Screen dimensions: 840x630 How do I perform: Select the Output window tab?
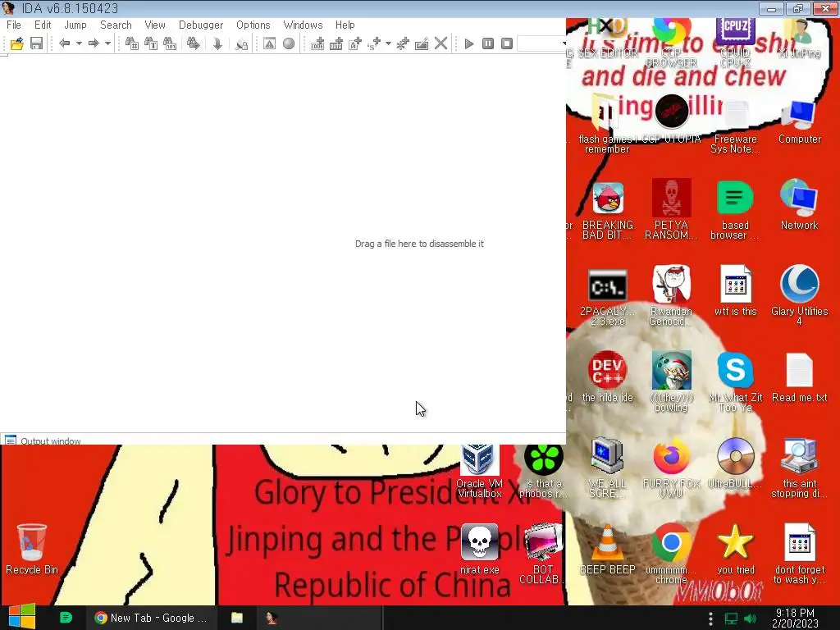point(43,441)
